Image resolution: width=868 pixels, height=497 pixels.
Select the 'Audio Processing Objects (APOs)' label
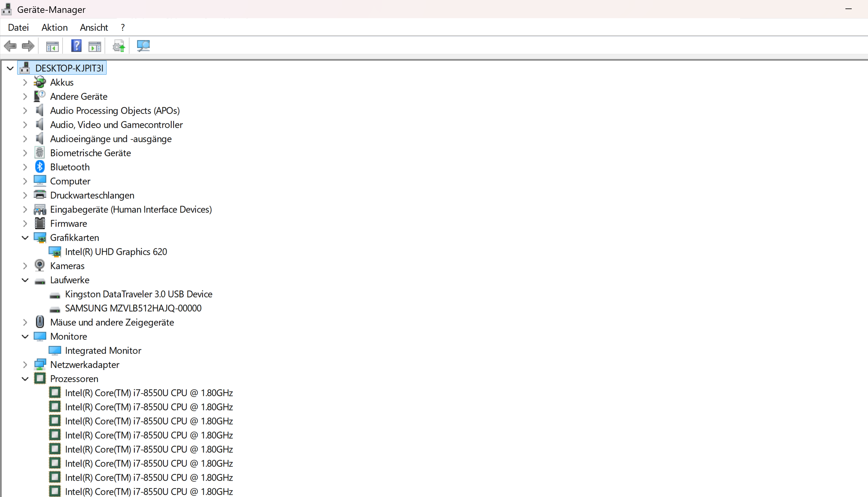115,111
